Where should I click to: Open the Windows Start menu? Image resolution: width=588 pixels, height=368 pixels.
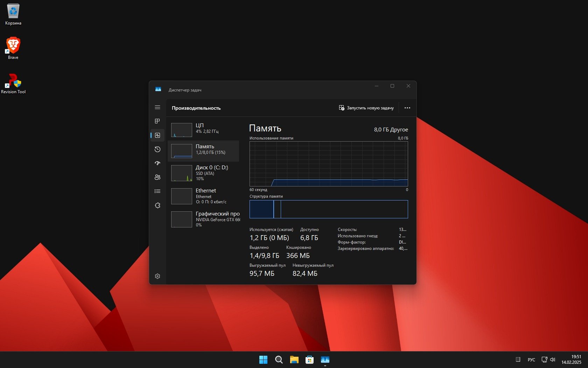pos(263,360)
